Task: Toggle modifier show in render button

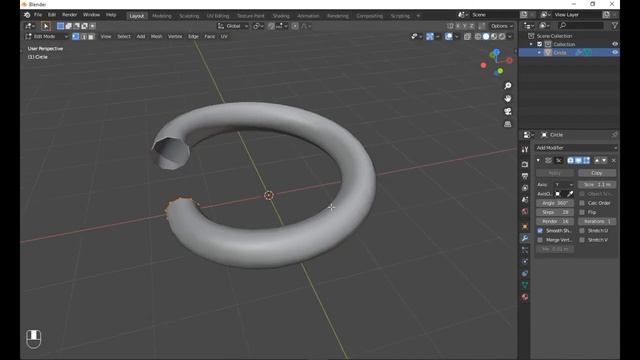Action: click(x=571, y=160)
